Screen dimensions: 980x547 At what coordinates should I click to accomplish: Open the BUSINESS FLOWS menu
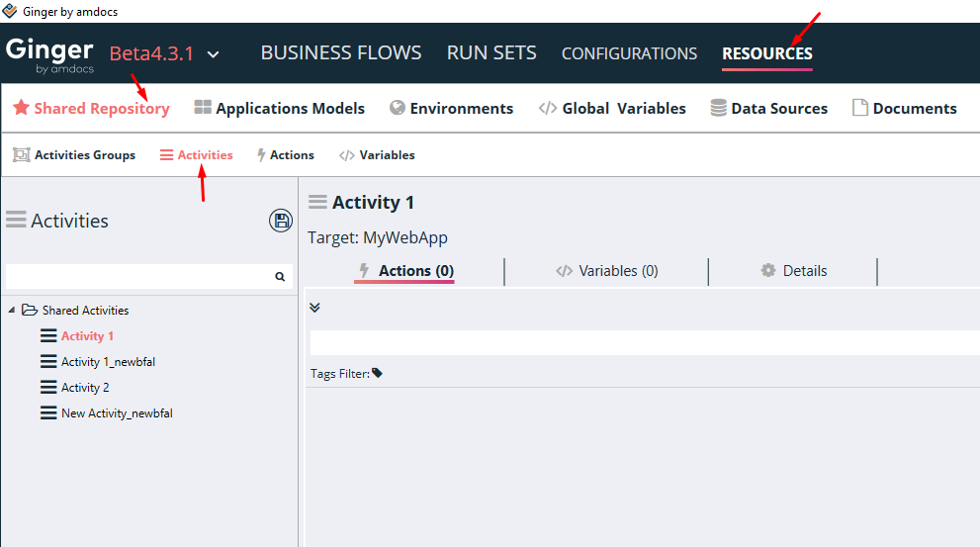click(341, 53)
